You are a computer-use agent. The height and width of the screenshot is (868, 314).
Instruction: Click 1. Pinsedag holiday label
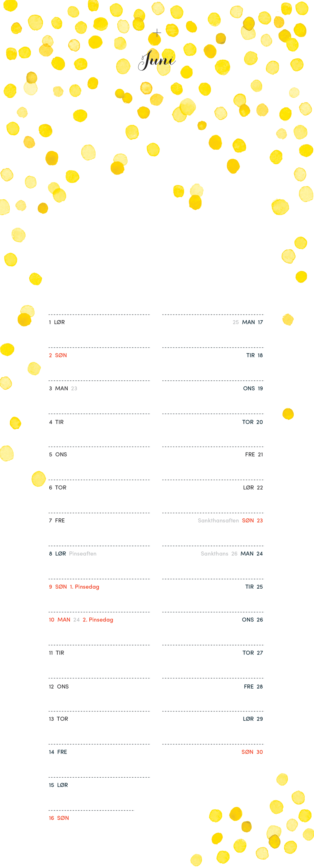(85, 587)
